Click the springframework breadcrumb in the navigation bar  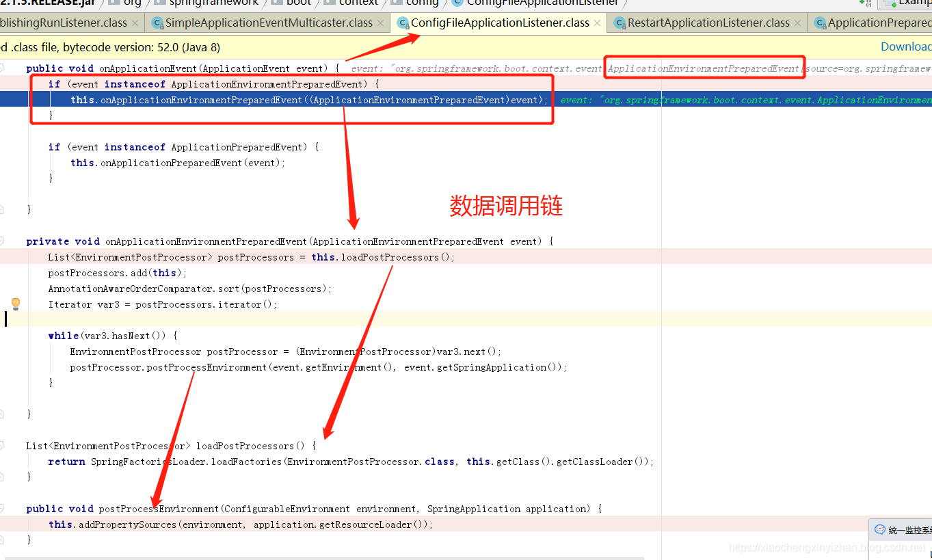click(x=213, y=3)
